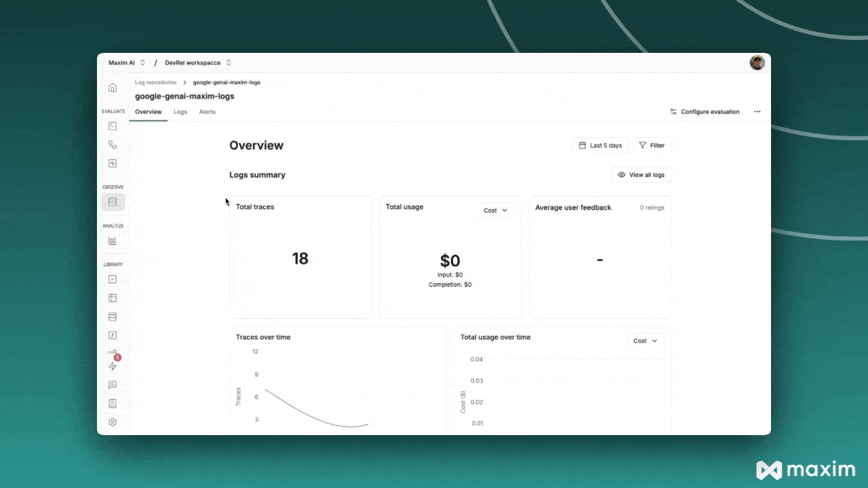Open the database icon under Library

[113, 317]
